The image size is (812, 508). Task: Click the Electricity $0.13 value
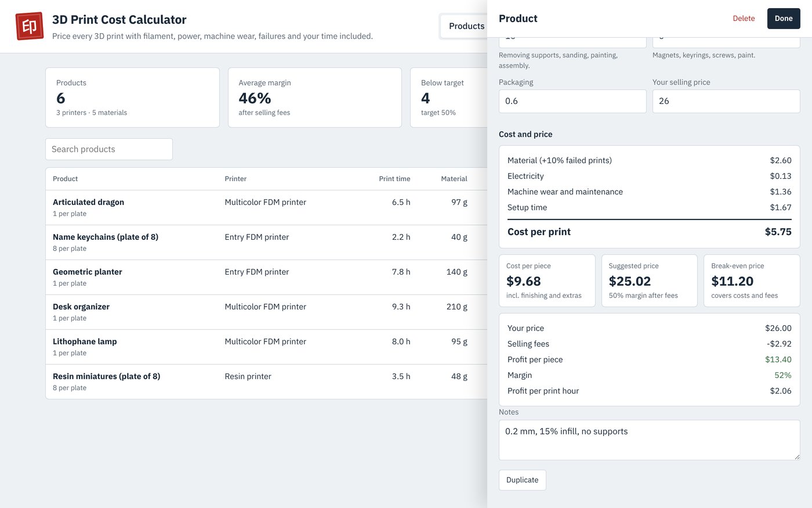(x=781, y=176)
